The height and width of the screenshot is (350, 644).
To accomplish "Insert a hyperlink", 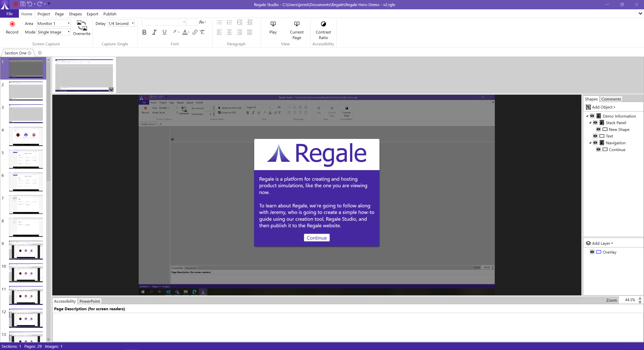I will point(195,32).
